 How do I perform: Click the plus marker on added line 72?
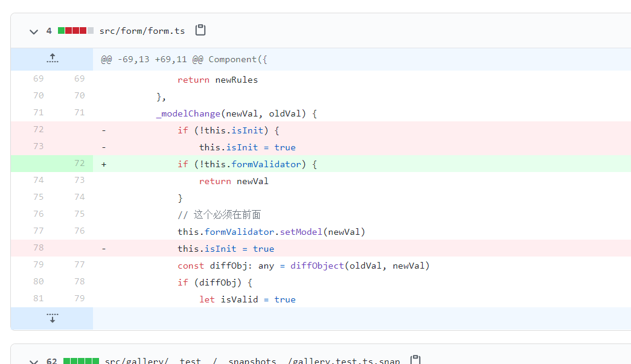pyautogui.click(x=103, y=164)
